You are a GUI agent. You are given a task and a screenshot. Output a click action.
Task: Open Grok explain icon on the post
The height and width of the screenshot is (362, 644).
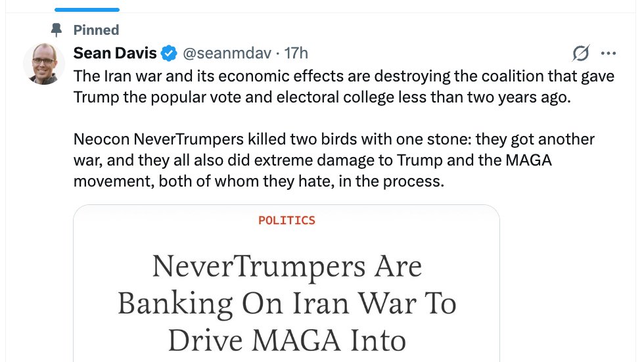[581, 53]
